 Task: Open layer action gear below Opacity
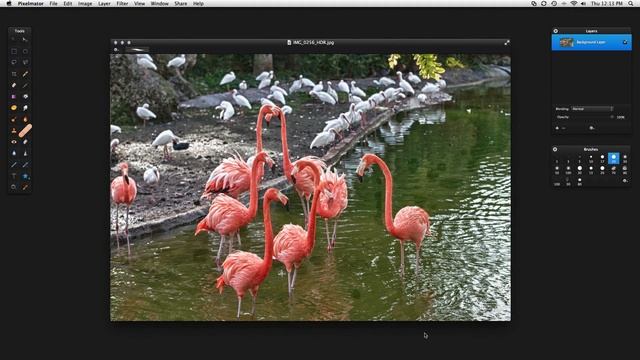pyautogui.click(x=591, y=128)
